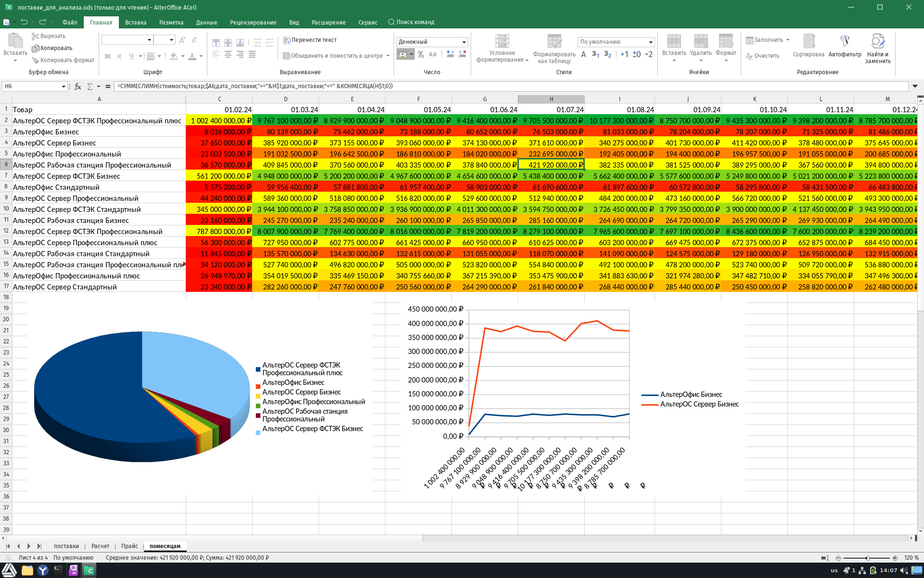The image size is (924, 578).
Task: Toggle underline (Ч) formatting
Action: [x=131, y=56]
